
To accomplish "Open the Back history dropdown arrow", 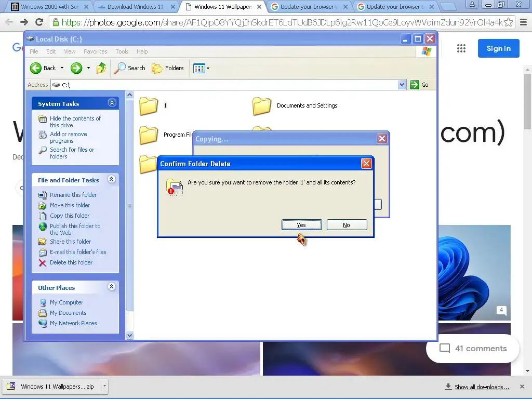I will coord(62,68).
